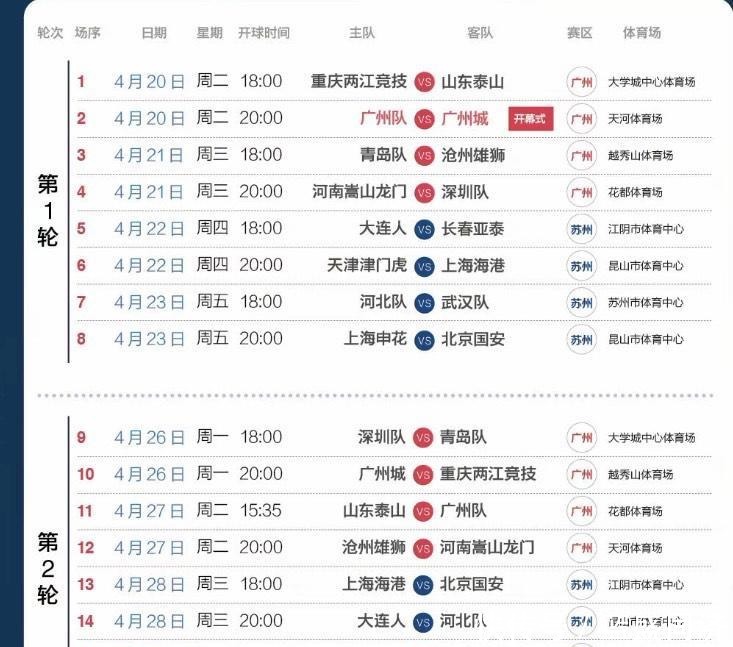The width and height of the screenshot is (733, 647).
Task: Select the 苏州 badge in the match 6 row
Action: [582, 266]
